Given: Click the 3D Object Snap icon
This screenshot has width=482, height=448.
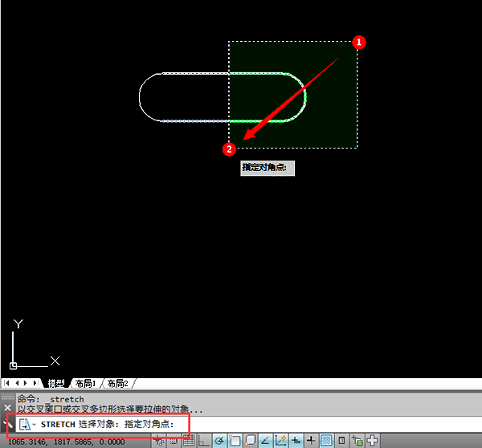Looking at the screenshot, I should [x=250, y=441].
